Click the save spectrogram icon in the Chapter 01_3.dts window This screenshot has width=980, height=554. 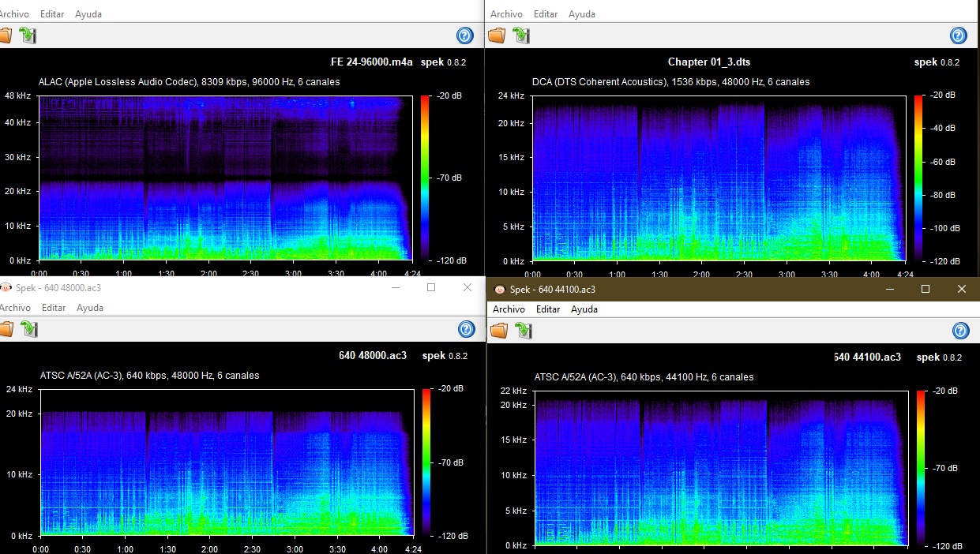coord(520,35)
